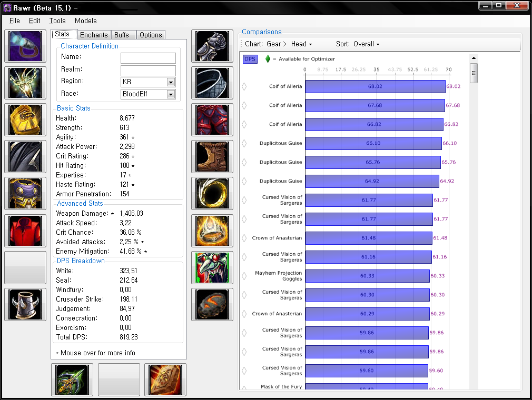
Task: Click the Attack Power value 2,298
Action: [x=127, y=147]
